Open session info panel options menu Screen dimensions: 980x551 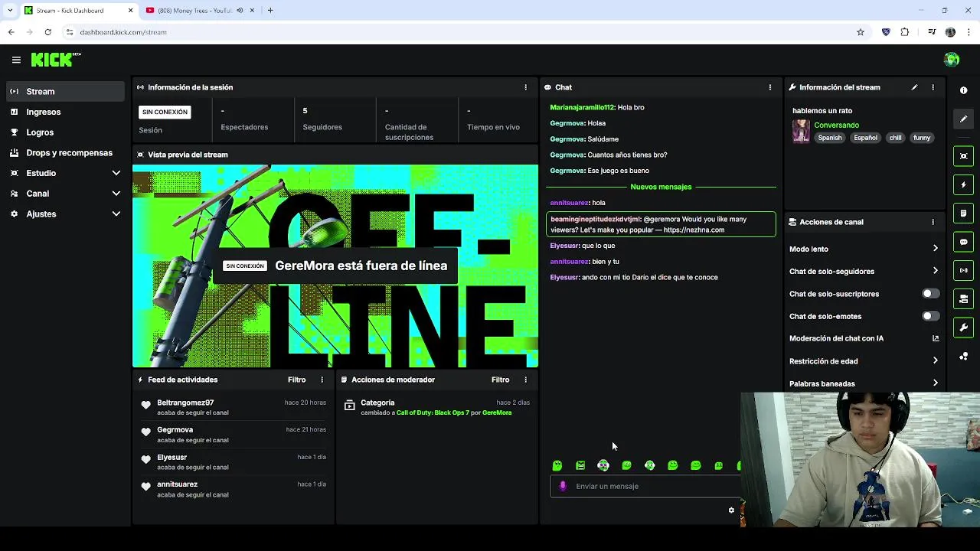[525, 87]
